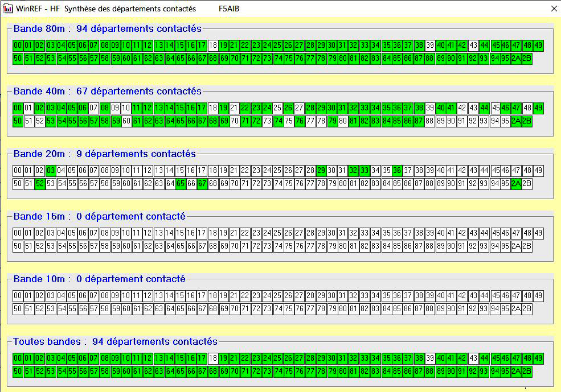
Task: Click uncontacted department 39 in Bande 80m
Action: pyautogui.click(x=431, y=46)
